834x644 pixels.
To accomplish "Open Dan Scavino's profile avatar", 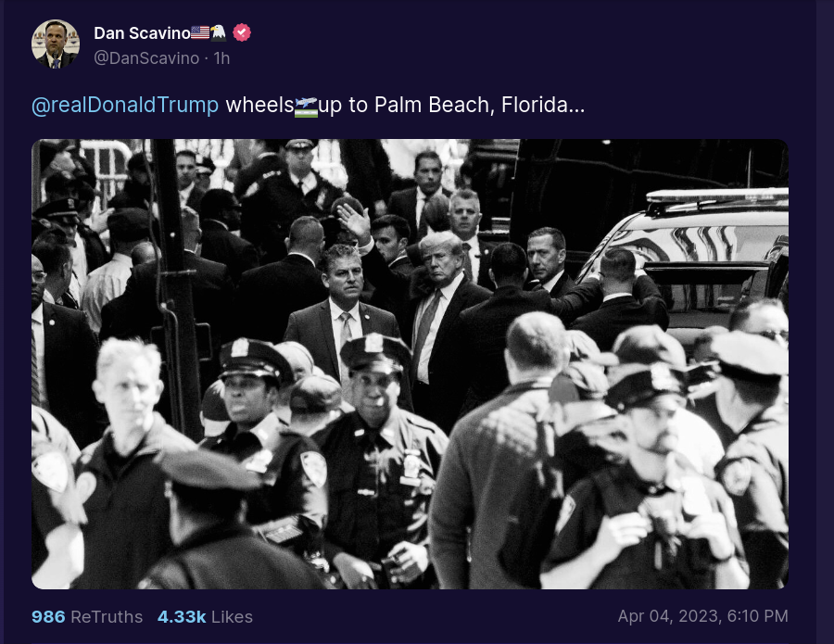I will point(56,44).
